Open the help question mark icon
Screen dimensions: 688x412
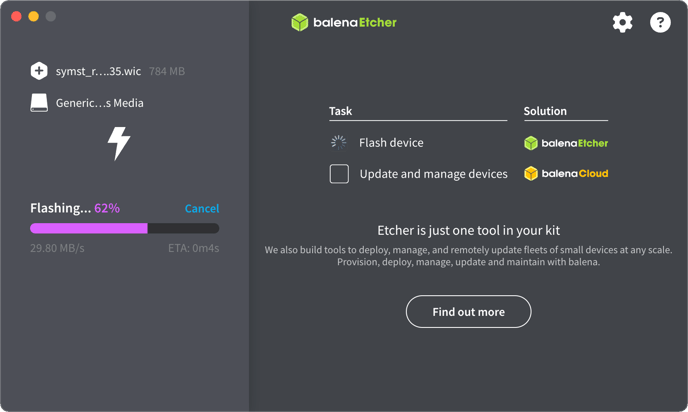coord(660,22)
